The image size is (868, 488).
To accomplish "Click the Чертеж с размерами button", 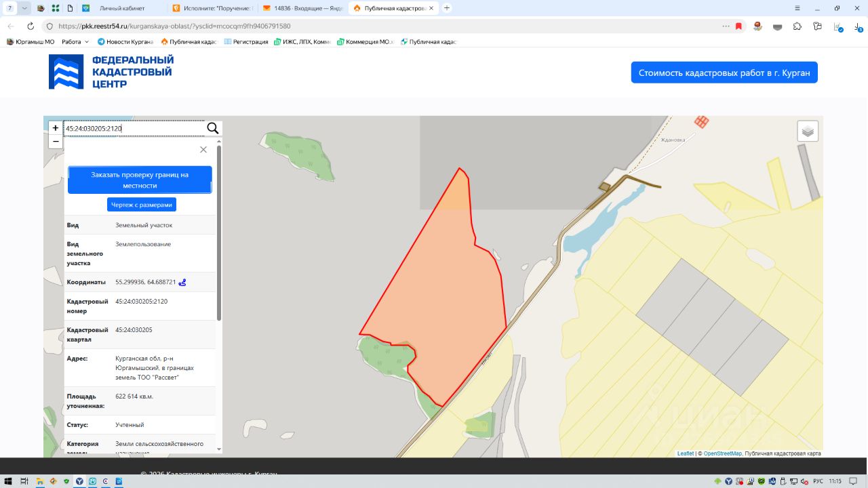I will [142, 205].
